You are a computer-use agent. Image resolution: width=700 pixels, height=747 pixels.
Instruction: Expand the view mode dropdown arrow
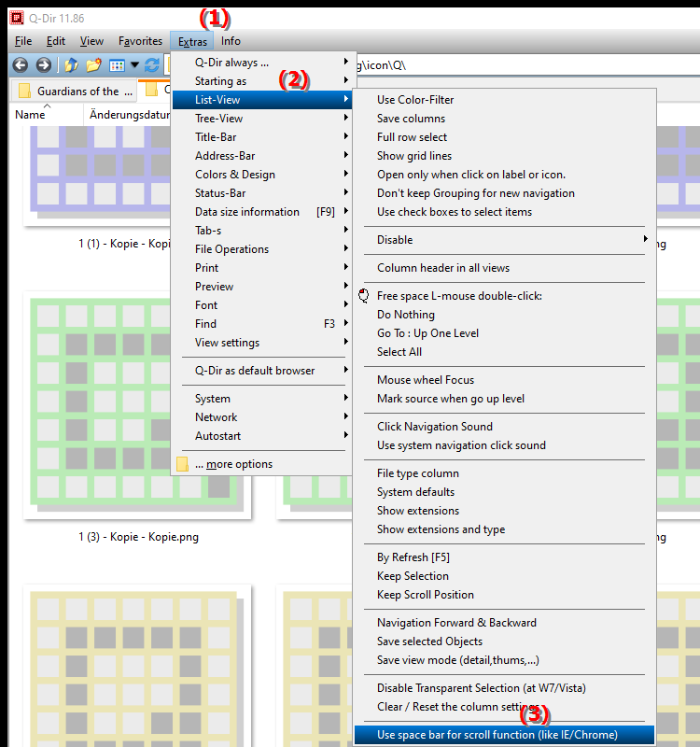coord(134,64)
